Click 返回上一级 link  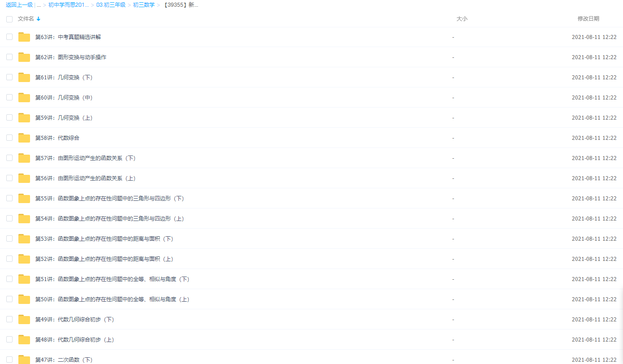coord(19,5)
